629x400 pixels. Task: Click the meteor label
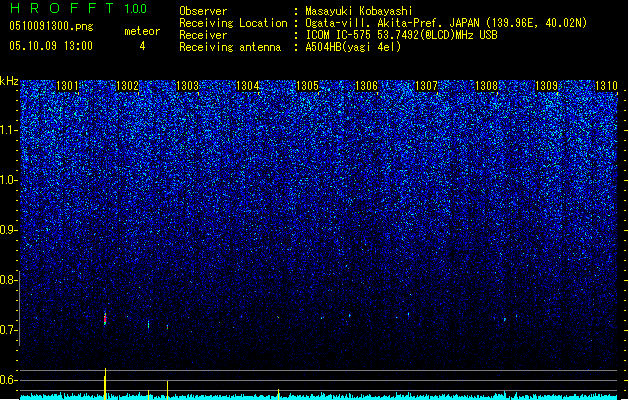coord(142,31)
